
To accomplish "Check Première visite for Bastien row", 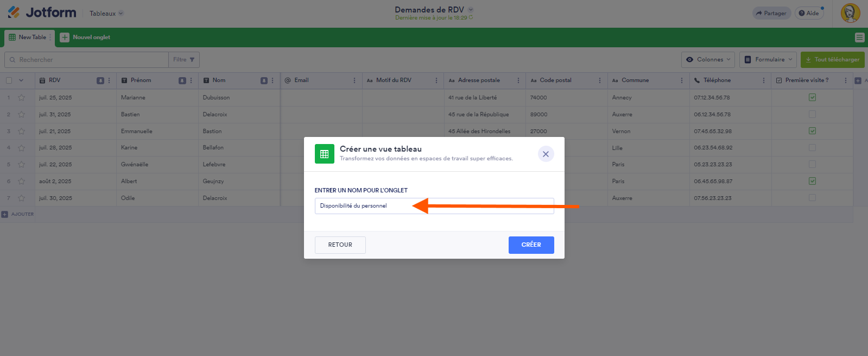I will pos(812,114).
